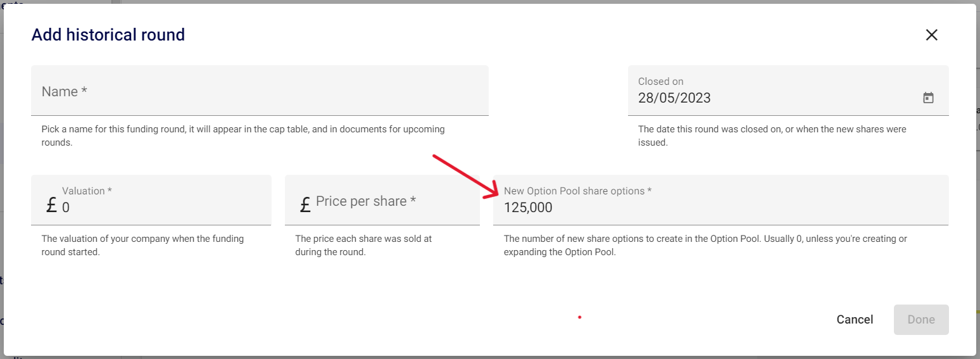The image size is (980, 359).
Task: Select the Valuation amount showing 0
Action: pyautogui.click(x=66, y=208)
